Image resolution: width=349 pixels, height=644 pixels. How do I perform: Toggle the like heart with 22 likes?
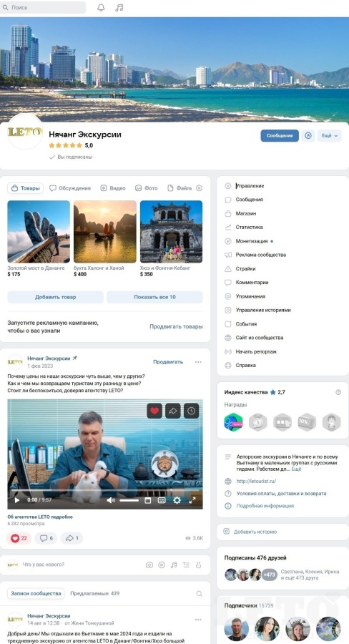click(x=19, y=538)
